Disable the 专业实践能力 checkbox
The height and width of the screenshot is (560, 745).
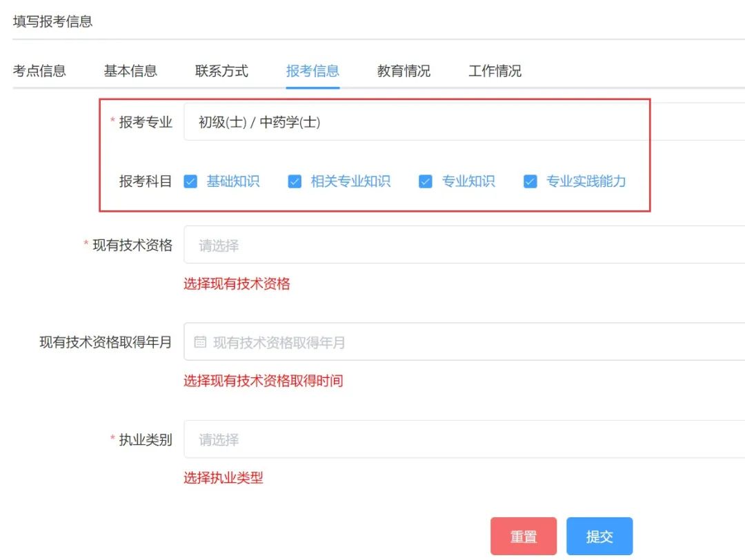coord(530,181)
